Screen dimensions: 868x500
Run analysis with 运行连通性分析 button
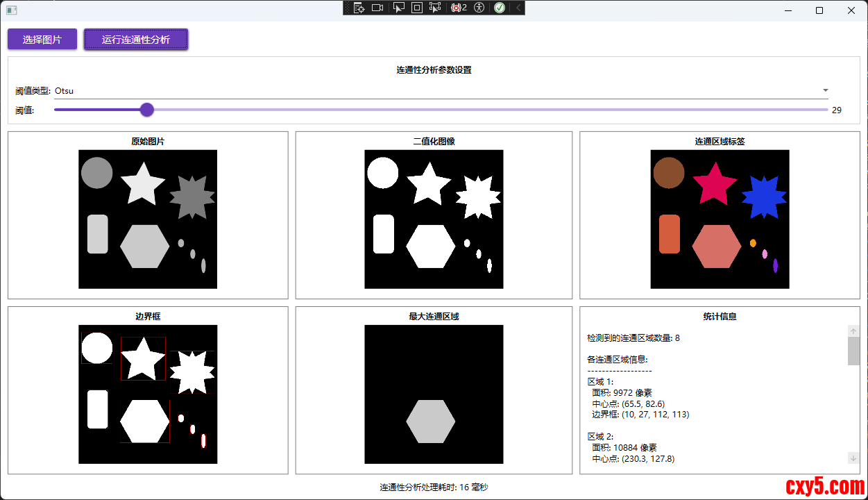(x=136, y=40)
